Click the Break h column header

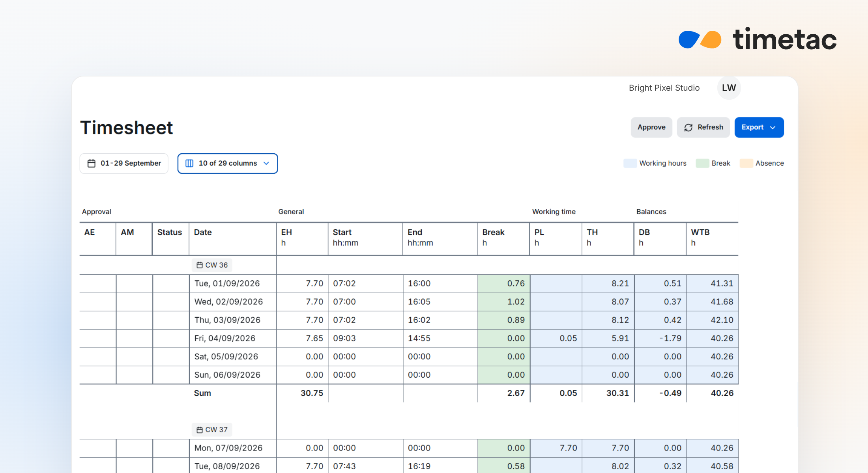(x=503, y=238)
